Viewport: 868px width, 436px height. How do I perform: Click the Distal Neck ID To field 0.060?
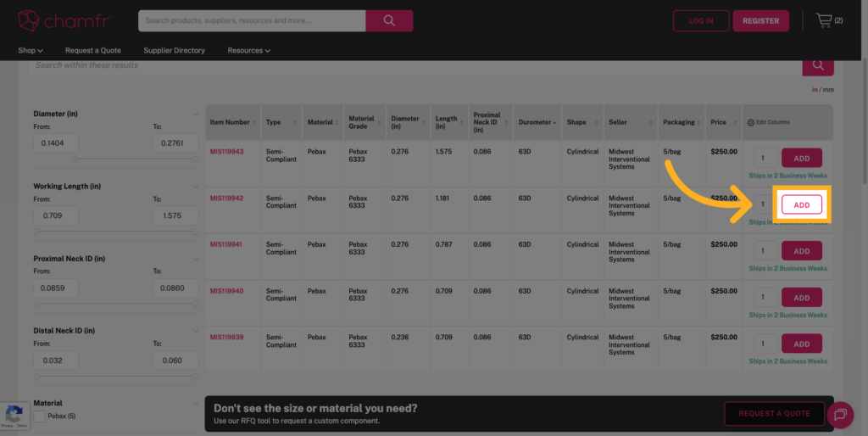pos(175,361)
